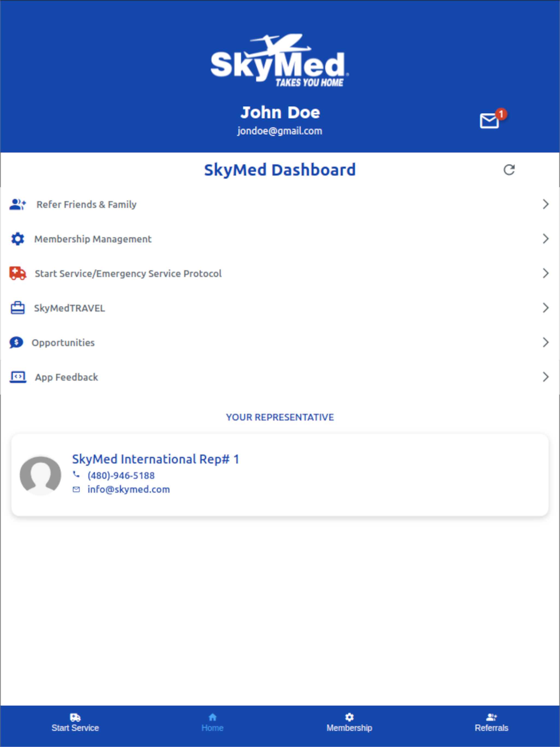The height and width of the screenshot is (747, 560).
Task: Click the App Feedback laptop icon
Action: [17, 377]
